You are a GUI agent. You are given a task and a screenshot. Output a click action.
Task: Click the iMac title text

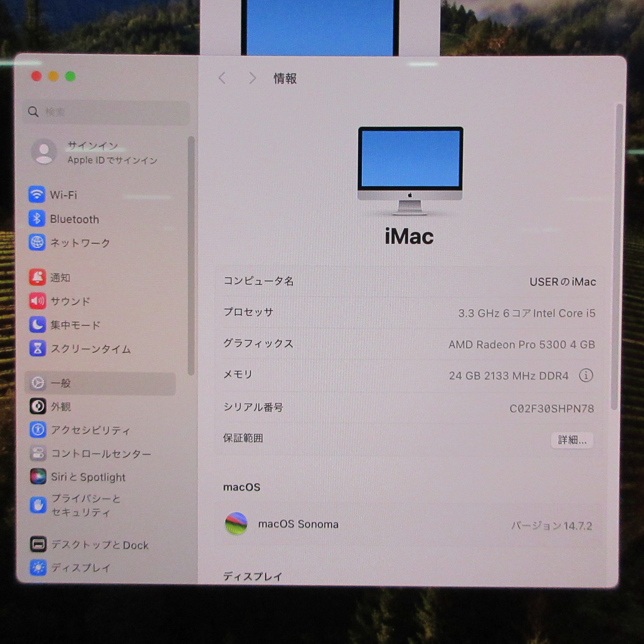409,236
